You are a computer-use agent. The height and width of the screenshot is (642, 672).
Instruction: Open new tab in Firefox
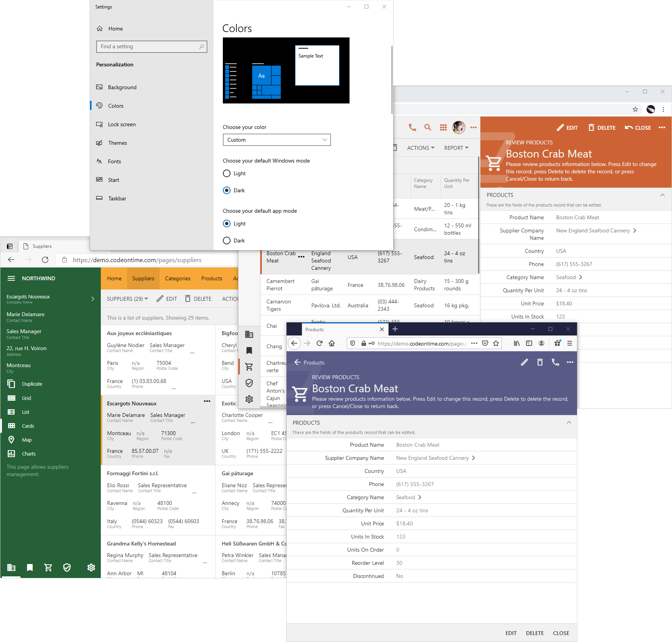(x=395, y=329)
